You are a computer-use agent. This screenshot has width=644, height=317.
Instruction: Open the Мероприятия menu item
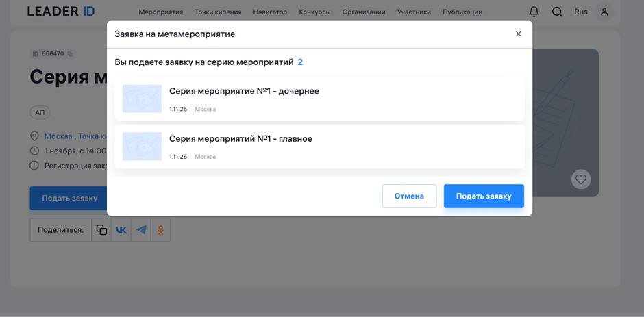tap(160, 12)
